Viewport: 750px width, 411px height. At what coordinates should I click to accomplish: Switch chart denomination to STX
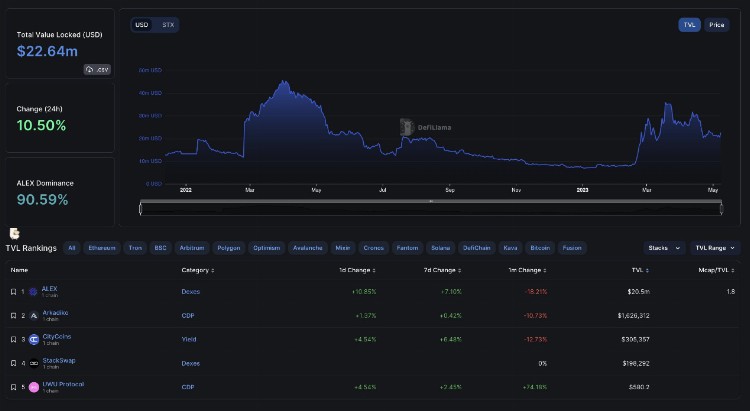[168, 24]
